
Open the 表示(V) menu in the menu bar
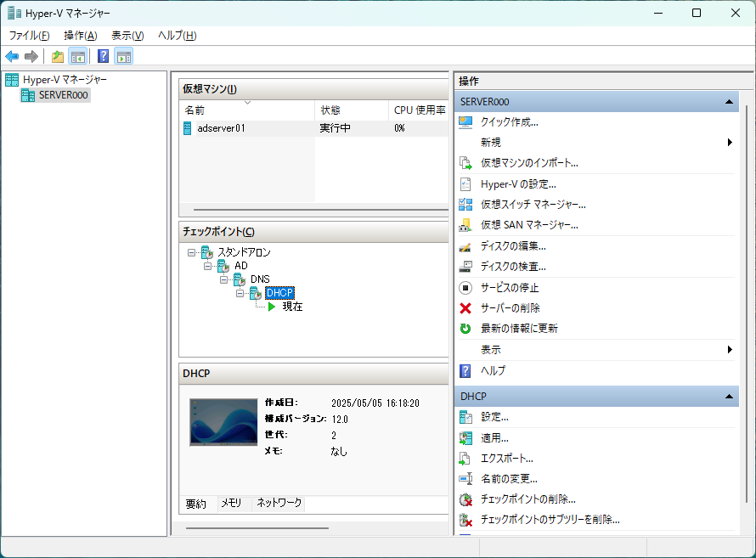[127, 36]
